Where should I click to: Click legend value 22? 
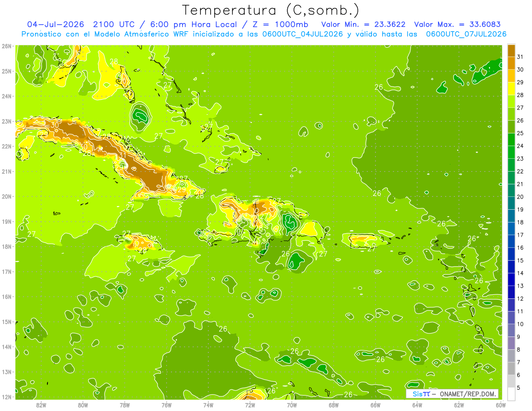[520, 172]
